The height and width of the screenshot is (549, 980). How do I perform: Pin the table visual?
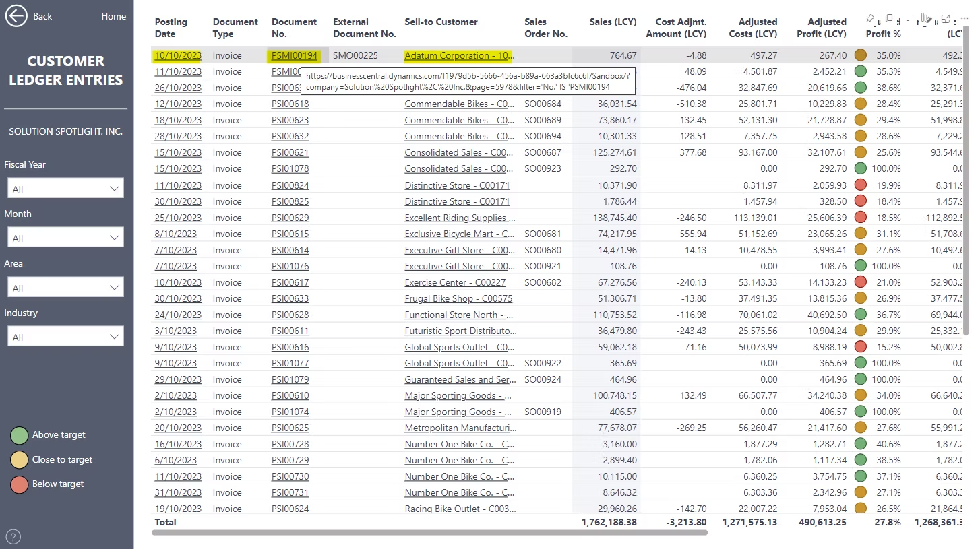point(870,18)
